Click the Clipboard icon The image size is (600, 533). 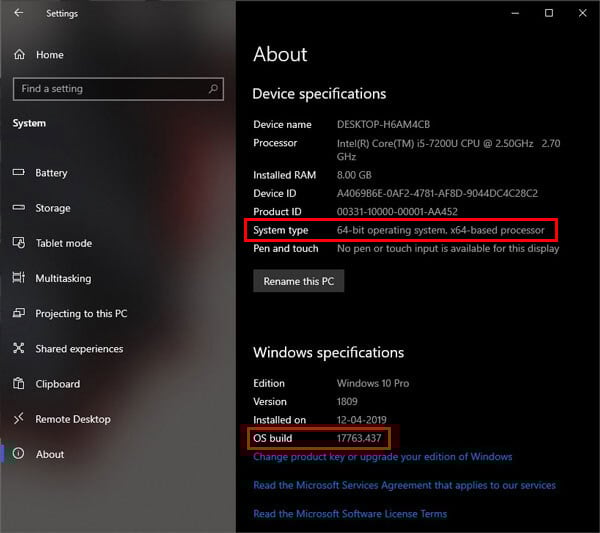click(18, 383)
